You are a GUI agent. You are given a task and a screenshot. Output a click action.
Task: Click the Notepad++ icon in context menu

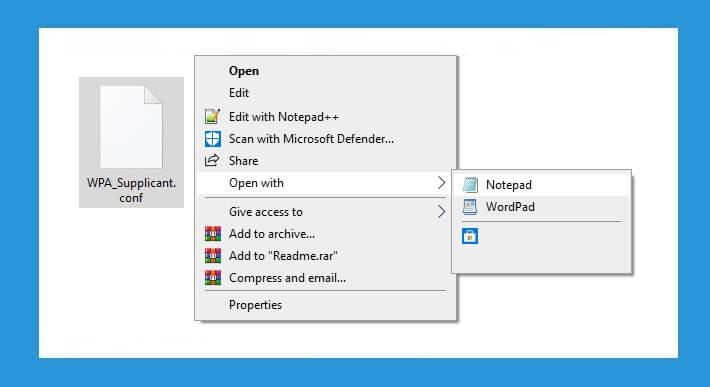coord(212,117)
